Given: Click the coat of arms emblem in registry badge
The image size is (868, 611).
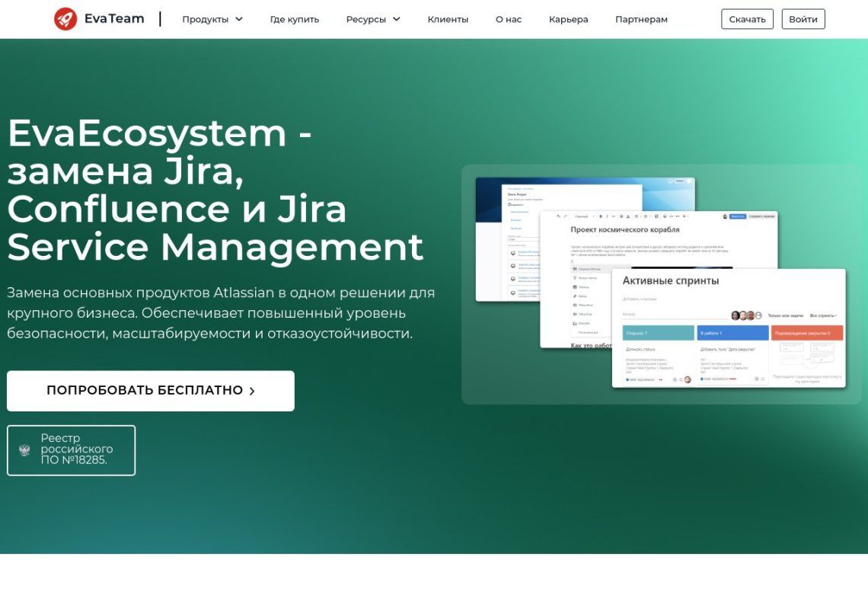Looking at the screenshot, I should point(24,450).
